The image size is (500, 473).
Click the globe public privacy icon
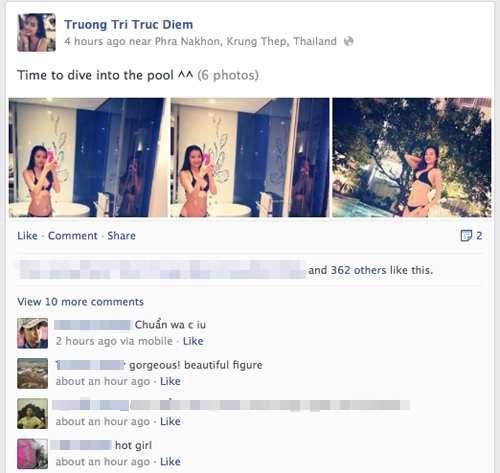coord(349,41)
